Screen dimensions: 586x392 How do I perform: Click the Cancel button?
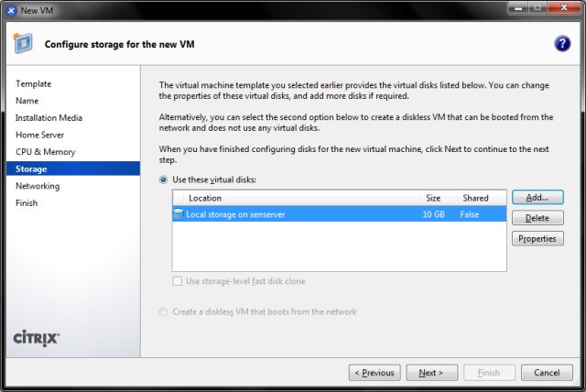point(547,373)
